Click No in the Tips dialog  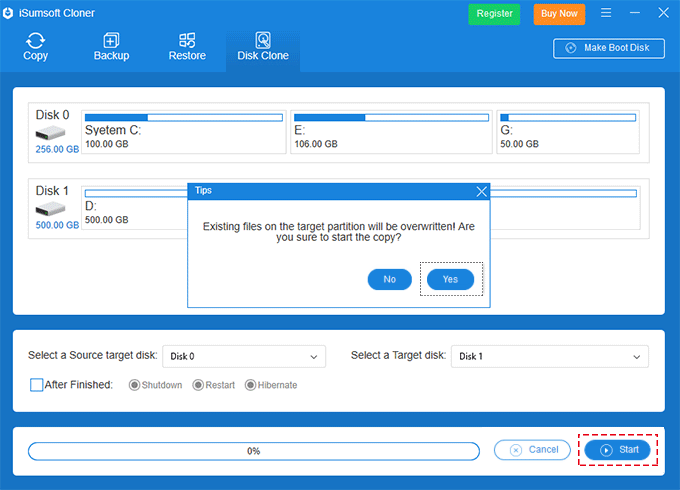pyautogui.click(x=389, y=279)
